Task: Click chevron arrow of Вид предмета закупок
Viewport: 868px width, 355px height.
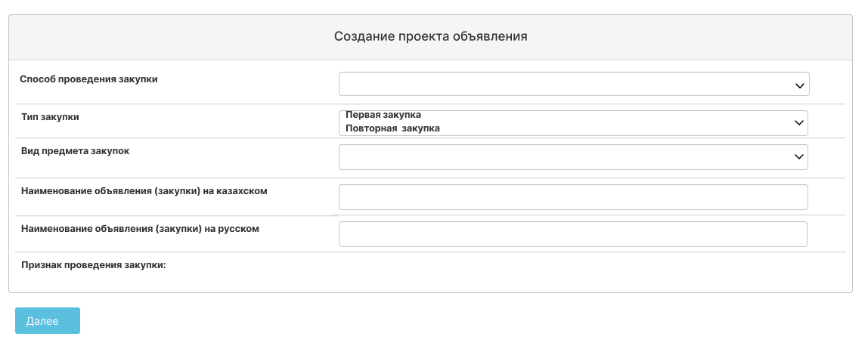Action: (798, 157)
